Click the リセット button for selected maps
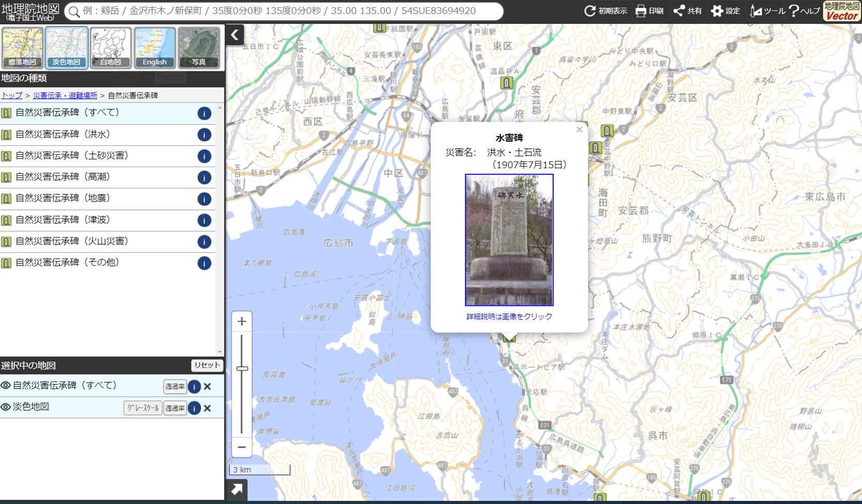862x504 pixels. click(x=207, y=365)
